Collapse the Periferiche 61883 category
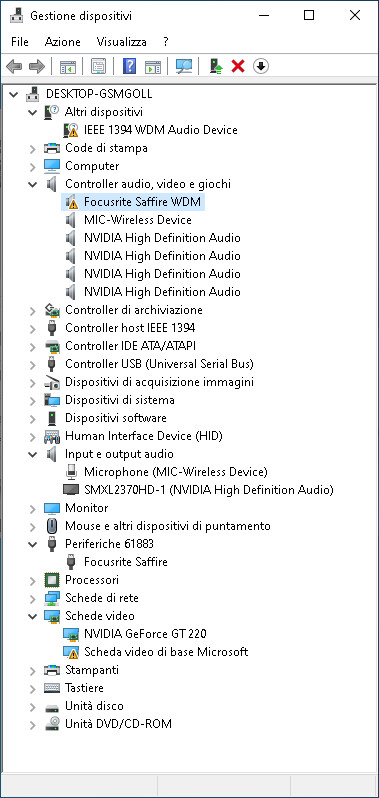 pyautogui.click(x=33, y=545)
